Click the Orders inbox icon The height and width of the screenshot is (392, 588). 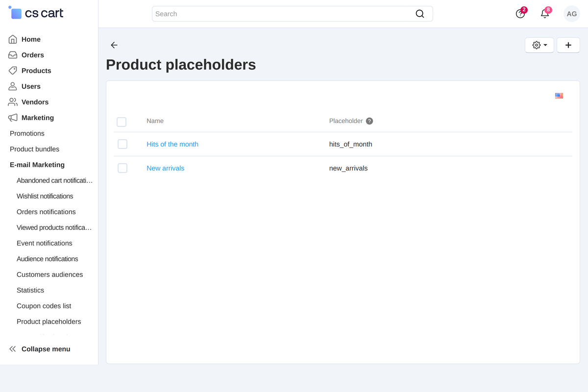13,55
